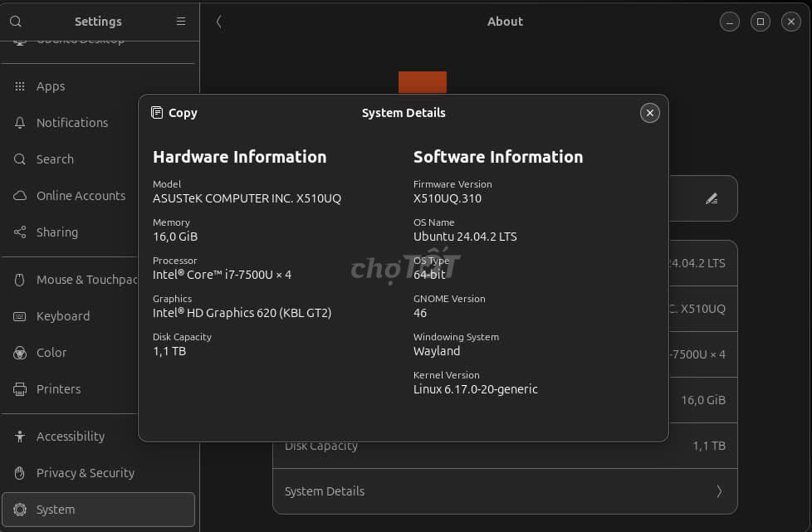The image size is (812, 532).
Task: Click the 1,1 TB value in About list
Action: point(709,446)
